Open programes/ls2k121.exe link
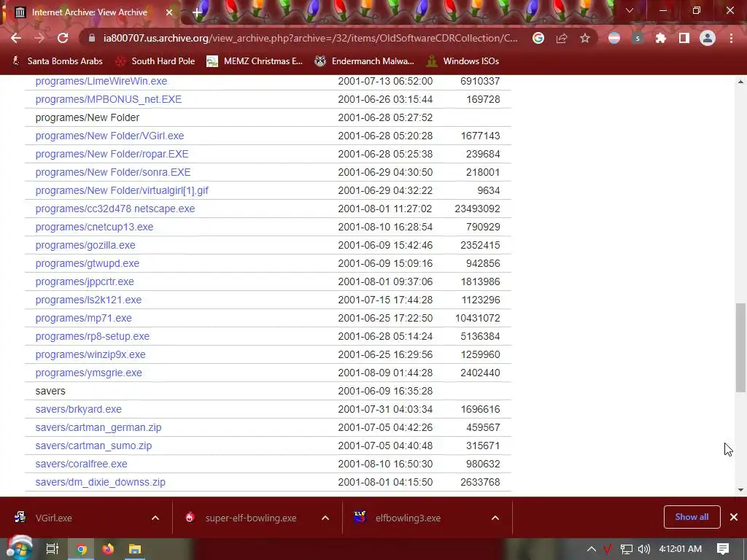 [88, 300]
